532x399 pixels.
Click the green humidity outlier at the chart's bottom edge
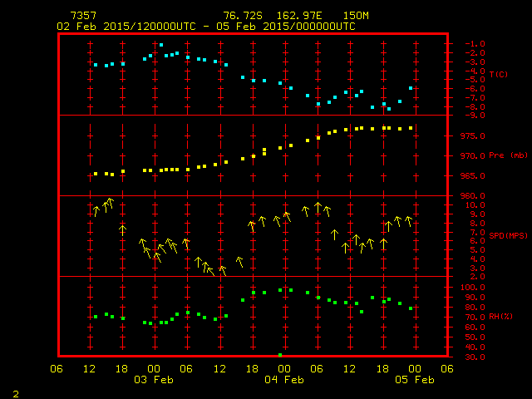click(280, 355)
